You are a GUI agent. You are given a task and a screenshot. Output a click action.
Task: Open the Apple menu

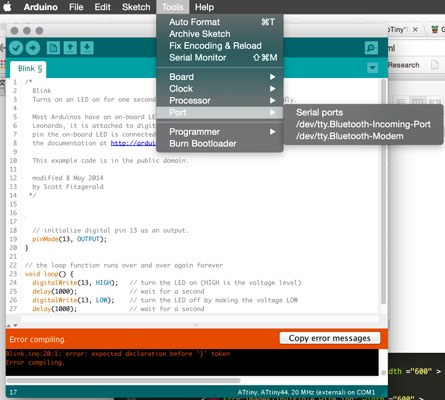7,7
